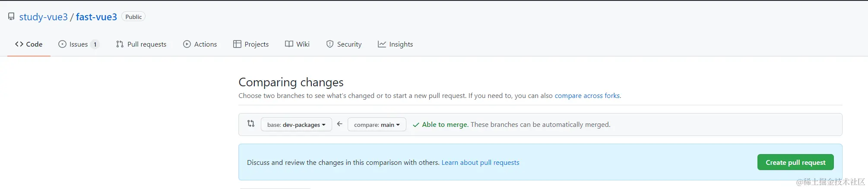This screenshot has height=189, width=868.
Task: Open the Pull requests tab
Action: point(146,44)
